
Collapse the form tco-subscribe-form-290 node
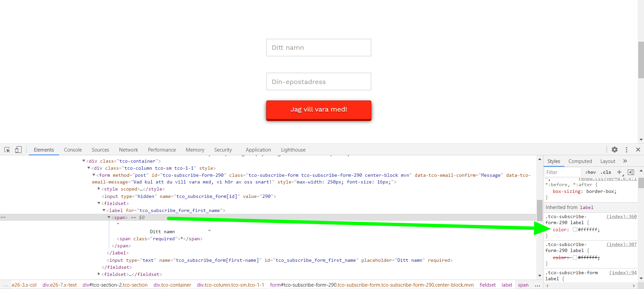[x=94, y=175]
